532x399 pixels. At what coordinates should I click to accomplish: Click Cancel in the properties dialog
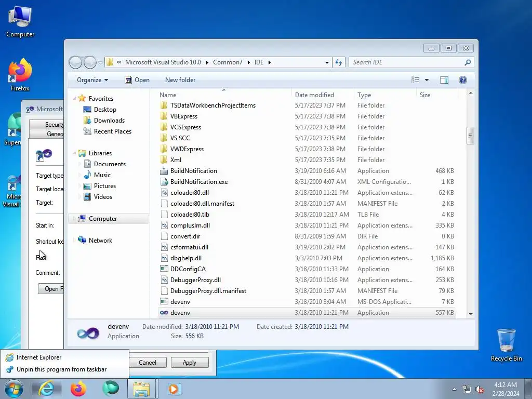[x=148, y=363]
